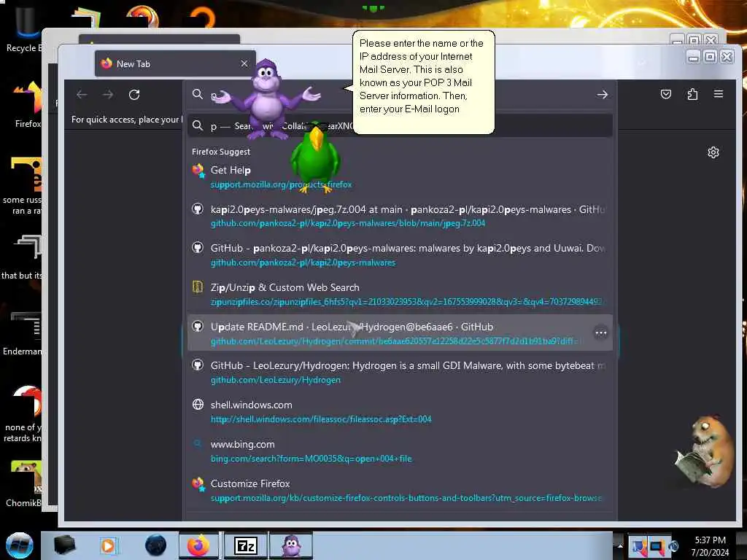Open jpeg.7z.004 GitHub suggestion
The width and height of the screenshot is (747, 560).
click(400, 216)
